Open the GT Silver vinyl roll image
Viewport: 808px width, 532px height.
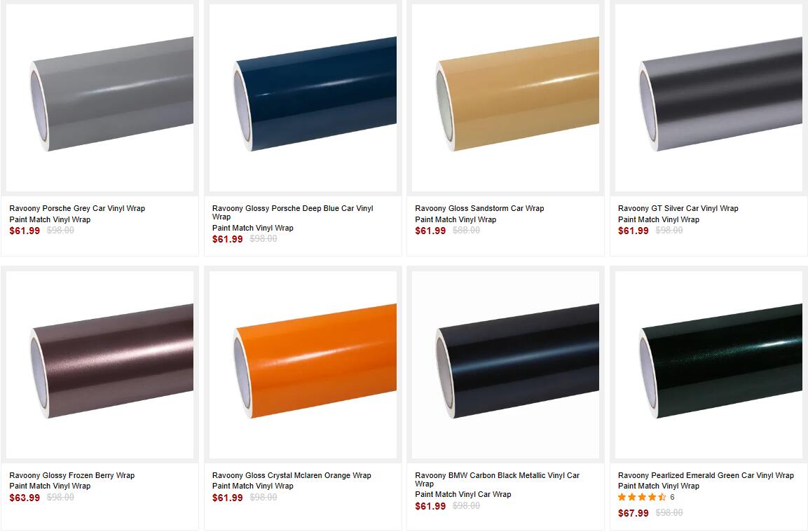tap(708, 98)
